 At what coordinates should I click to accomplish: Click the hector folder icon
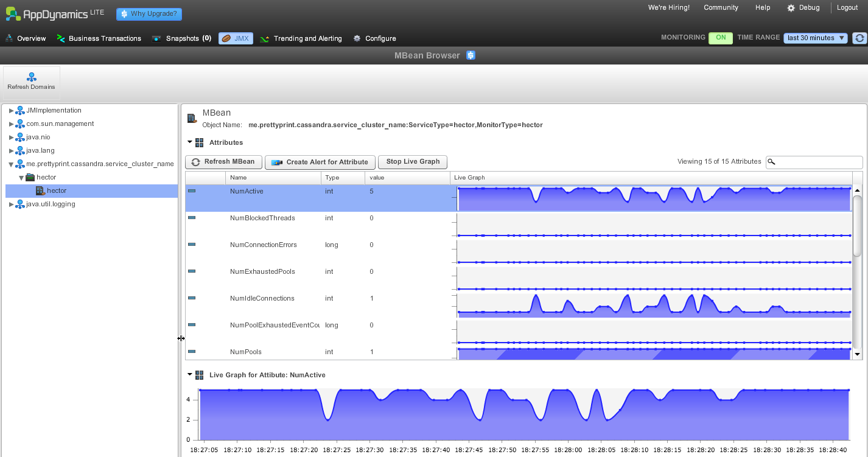tap(30, 178)
